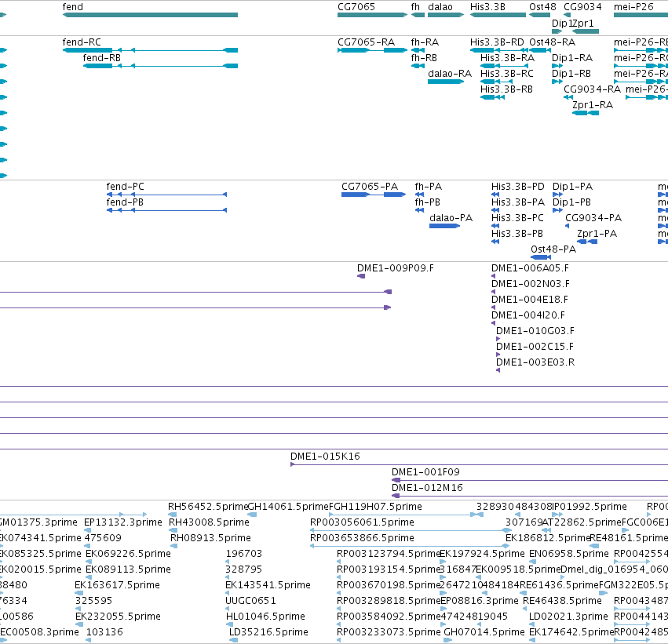The image size is (668, 644).
Task: Open the 'fend-RB' transcript label
Action: [x=102, y=58]
